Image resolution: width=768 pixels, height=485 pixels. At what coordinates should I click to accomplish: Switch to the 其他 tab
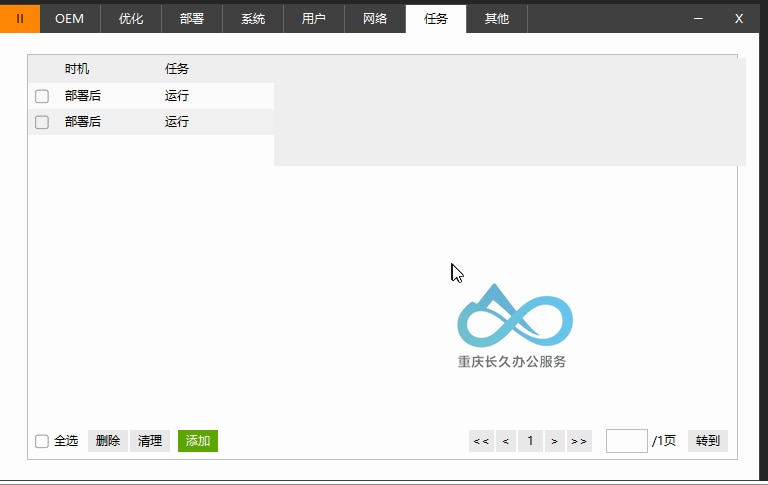pyautogui.click(x=497, y=19)
